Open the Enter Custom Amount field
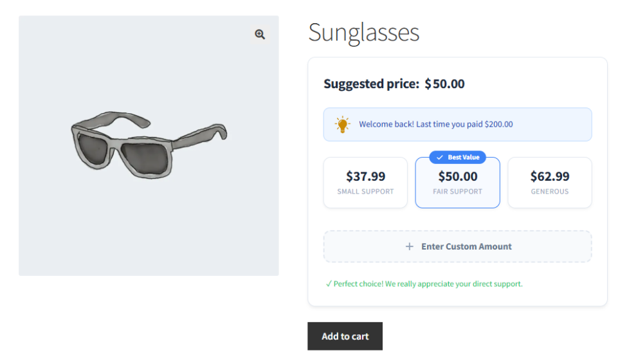The image size is (629, 364). [457, 246]
